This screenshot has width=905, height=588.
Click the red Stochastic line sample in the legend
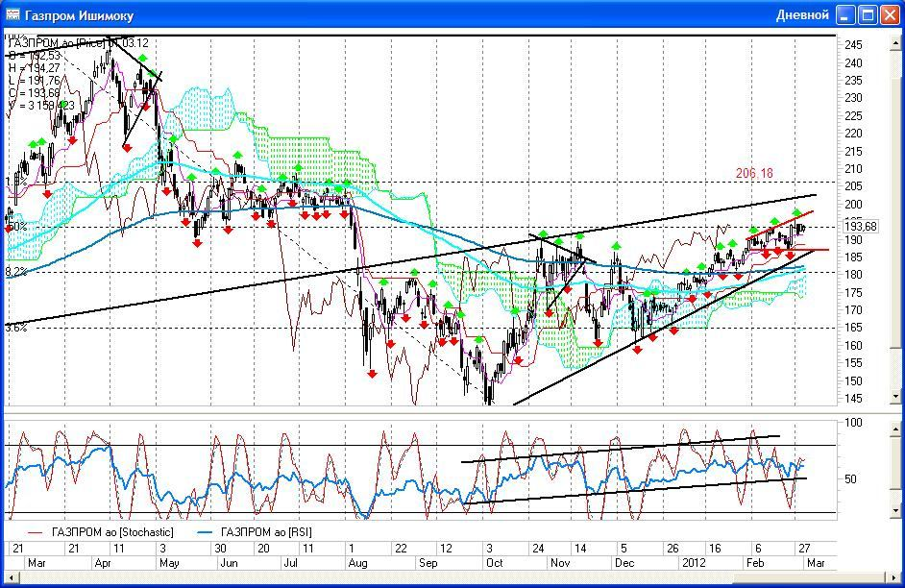pos(36,532)
